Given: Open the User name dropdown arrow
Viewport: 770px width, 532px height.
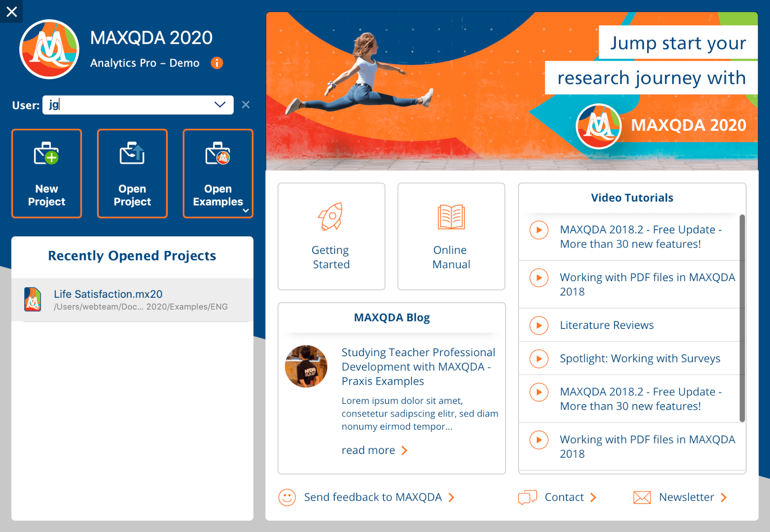Looking at the screenshot, I should 220,105.
